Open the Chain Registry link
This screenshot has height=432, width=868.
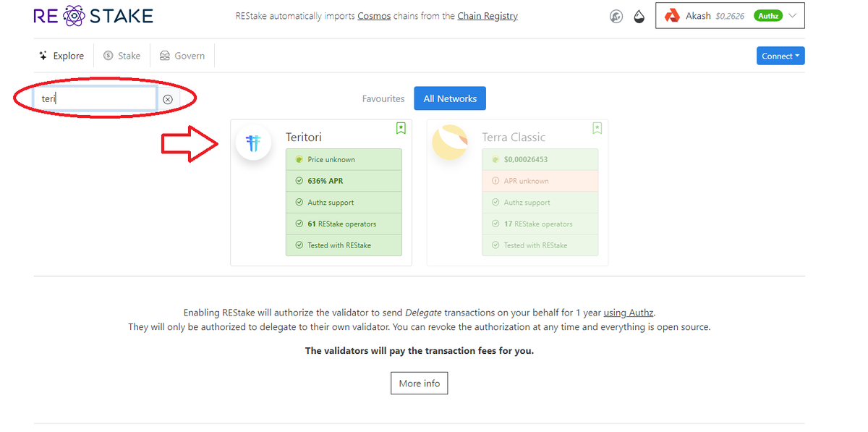click(488, 16)
